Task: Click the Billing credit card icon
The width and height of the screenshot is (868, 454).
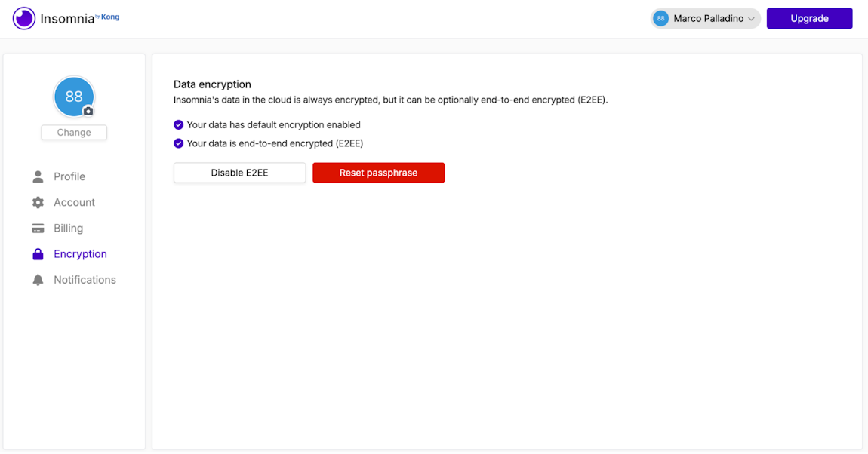Action: (x=38, y=228)
